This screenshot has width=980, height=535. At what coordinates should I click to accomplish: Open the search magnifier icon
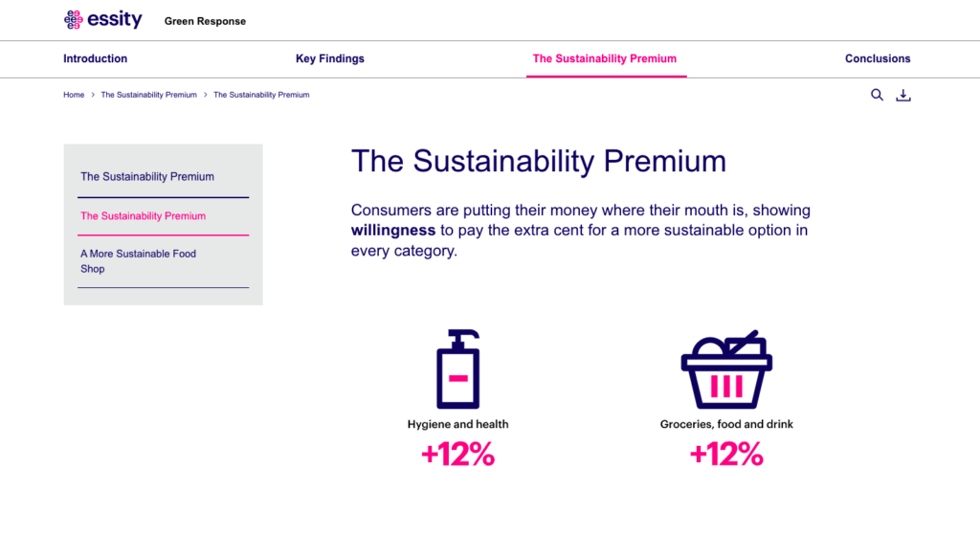tap(877, 95)
